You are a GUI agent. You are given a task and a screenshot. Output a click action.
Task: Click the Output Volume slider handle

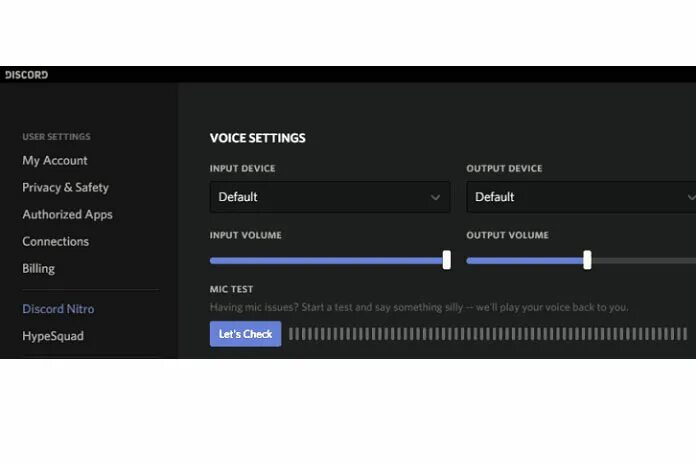pyautogui.click(x=587, y=260)
